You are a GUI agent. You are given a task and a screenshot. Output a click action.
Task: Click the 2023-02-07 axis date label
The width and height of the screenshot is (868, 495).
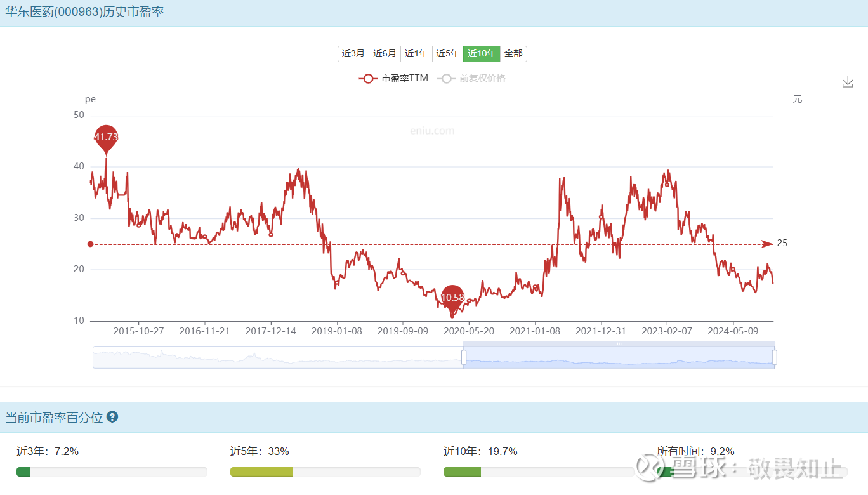click(667, 331)
